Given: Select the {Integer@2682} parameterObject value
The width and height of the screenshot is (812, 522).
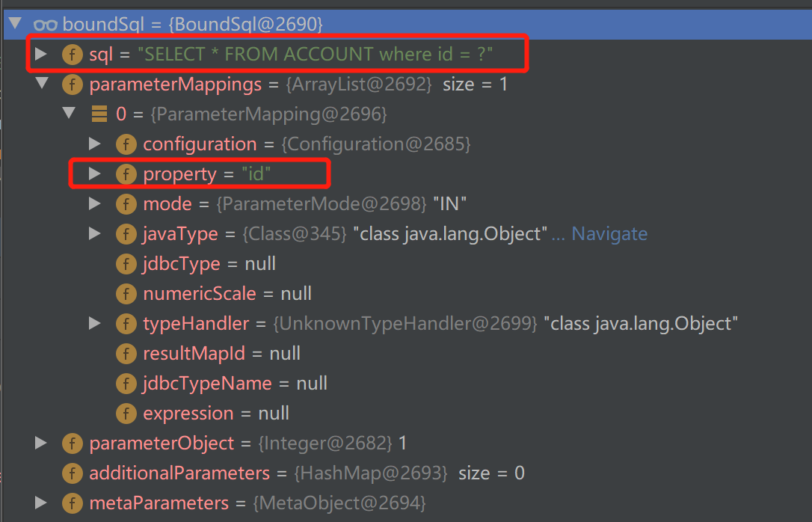Looking at the screenshot, I should click(x=325, y=443).
